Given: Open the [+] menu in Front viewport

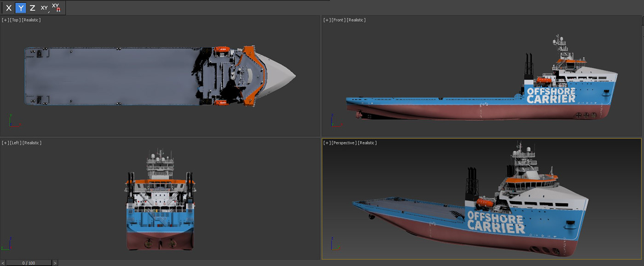Looking at the screenshot, I should click(327, 20).
